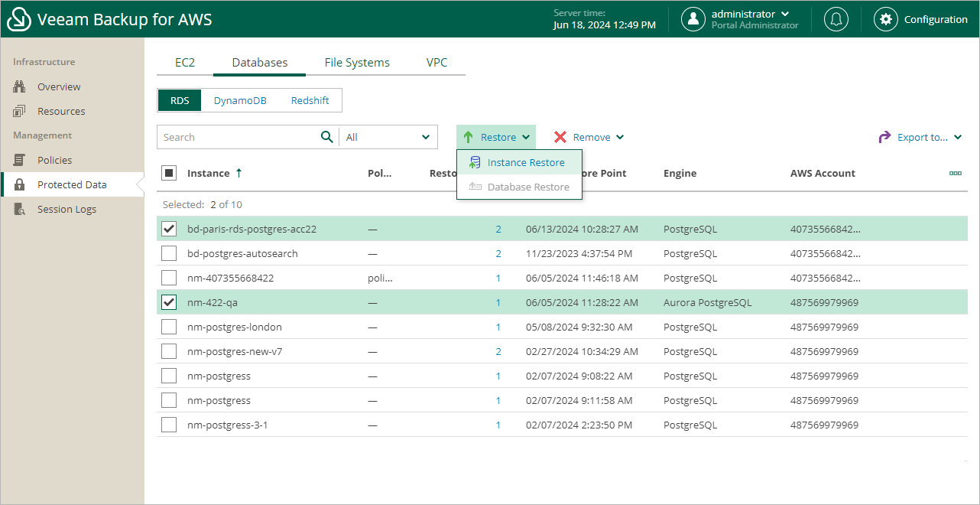The image size is (980, 505).
Task: Check the nm-postgress row dated 9:08:22 AM
Action: (169, 376)
